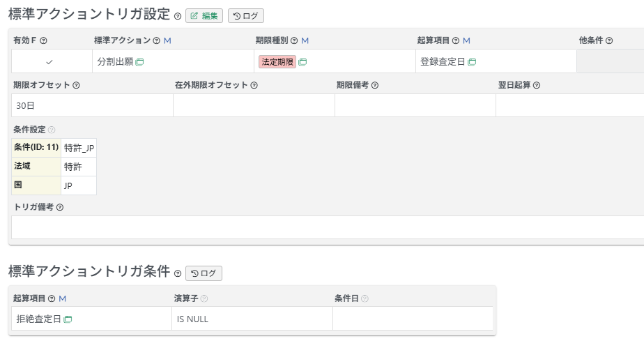Open the log for 標準アクショントリガ設定
The height and width of the screenshot is (341, 644).
coord(246,16)
